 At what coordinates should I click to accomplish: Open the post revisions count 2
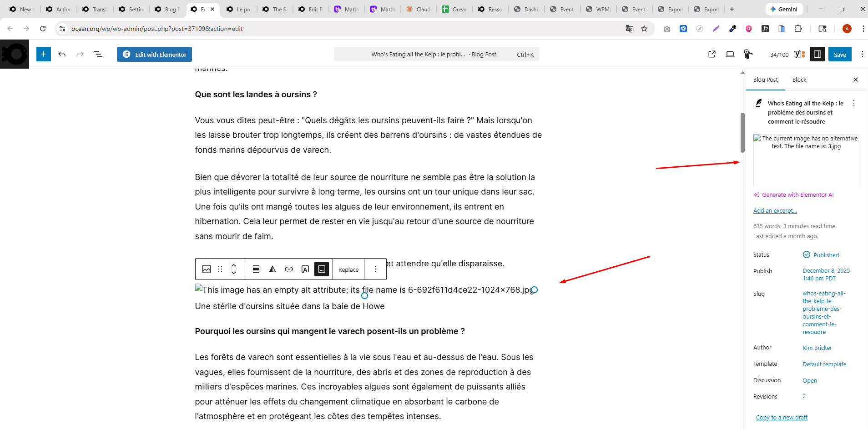[x=804, y=396]
